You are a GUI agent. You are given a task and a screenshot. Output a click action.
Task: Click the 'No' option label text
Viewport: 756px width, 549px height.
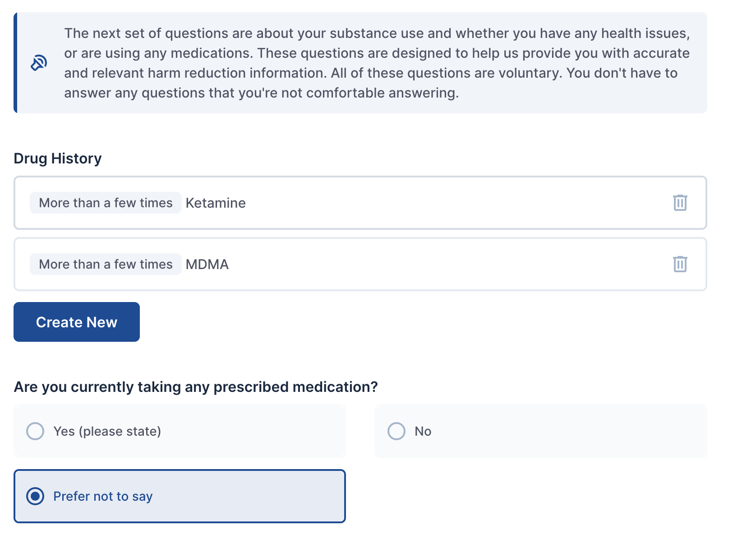(x=423, y=431)
